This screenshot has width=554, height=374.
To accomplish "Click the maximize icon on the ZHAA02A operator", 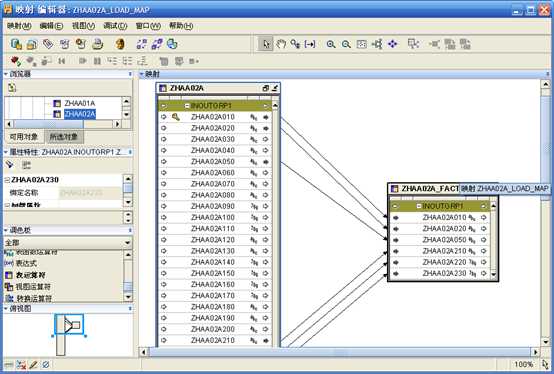I will (266, 88).
